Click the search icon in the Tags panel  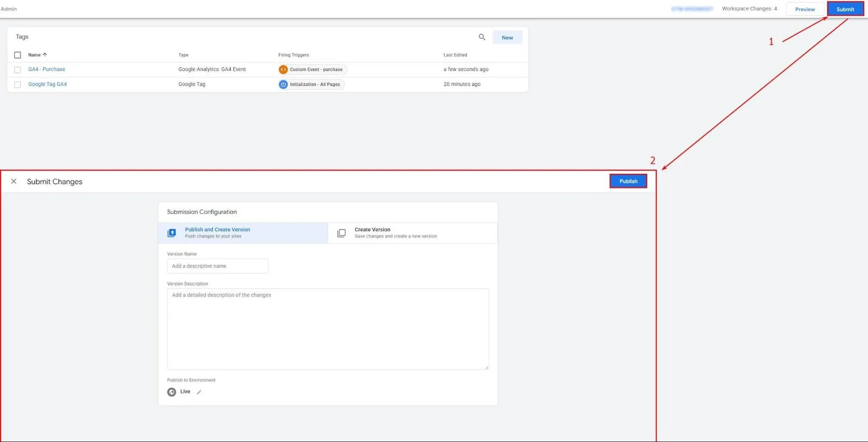point(482,37)
